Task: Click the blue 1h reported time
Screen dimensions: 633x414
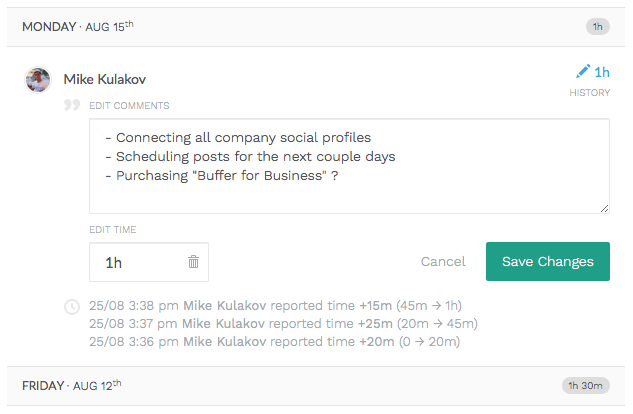Action: (x=602, y=72)
